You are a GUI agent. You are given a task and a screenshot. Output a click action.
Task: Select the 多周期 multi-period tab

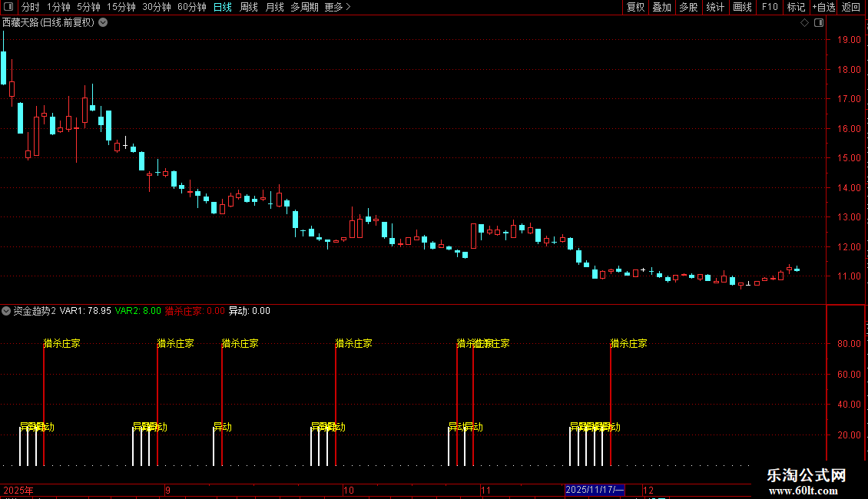point(304,7)
